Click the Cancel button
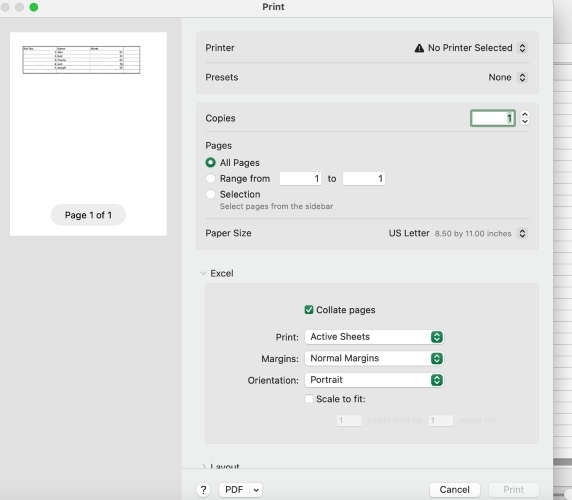 click(455, 489)
